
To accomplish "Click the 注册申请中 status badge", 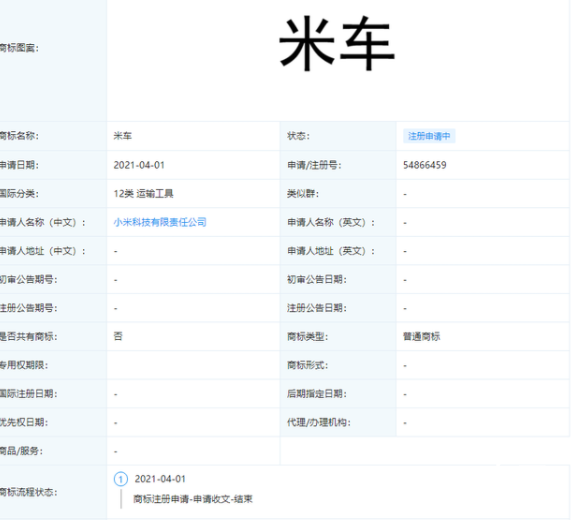I will (x=429, y=136).
